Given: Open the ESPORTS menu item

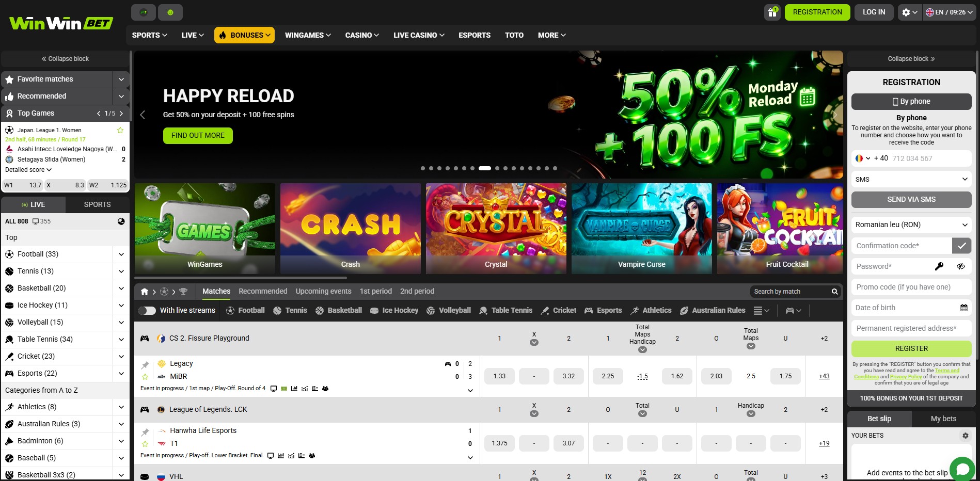Looking at the screenshot, I should coord(475,35).
